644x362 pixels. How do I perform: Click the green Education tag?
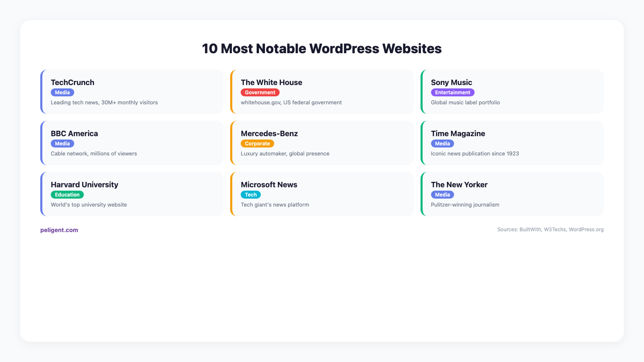point(67,195)
